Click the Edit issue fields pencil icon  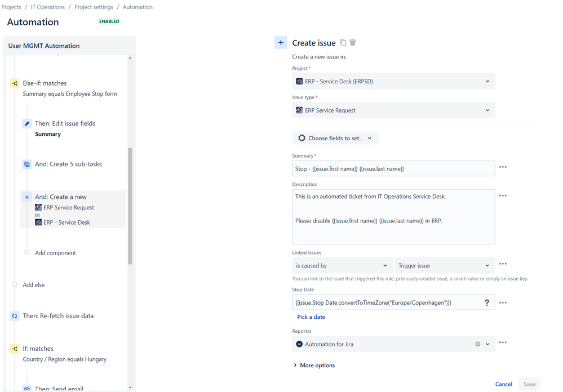(x=26, y=124)
